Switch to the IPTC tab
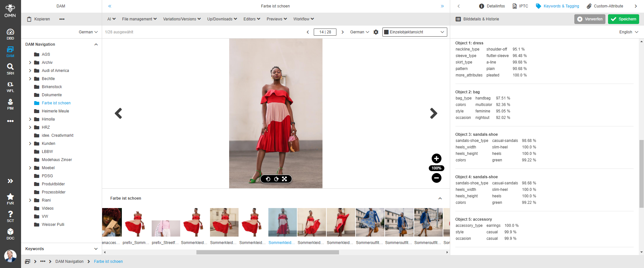This screenshot has height=268, width=644. click(x=520, y=6)
